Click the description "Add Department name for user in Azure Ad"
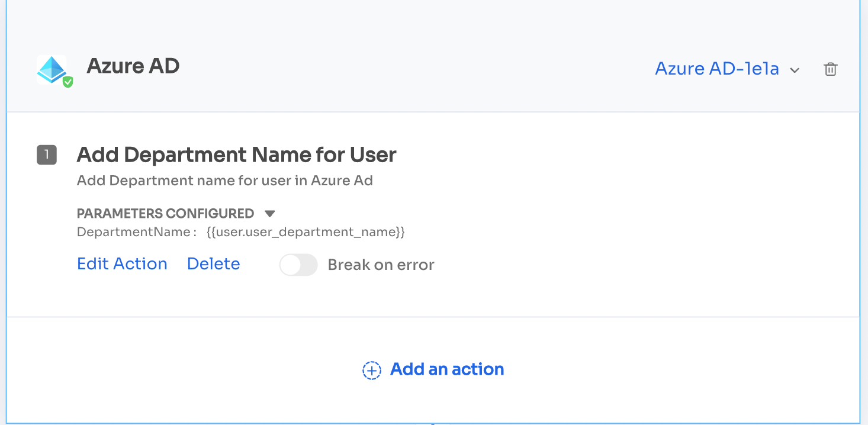Image resolution: width=868 pixels, height=425 pixels. click(225, 181)
